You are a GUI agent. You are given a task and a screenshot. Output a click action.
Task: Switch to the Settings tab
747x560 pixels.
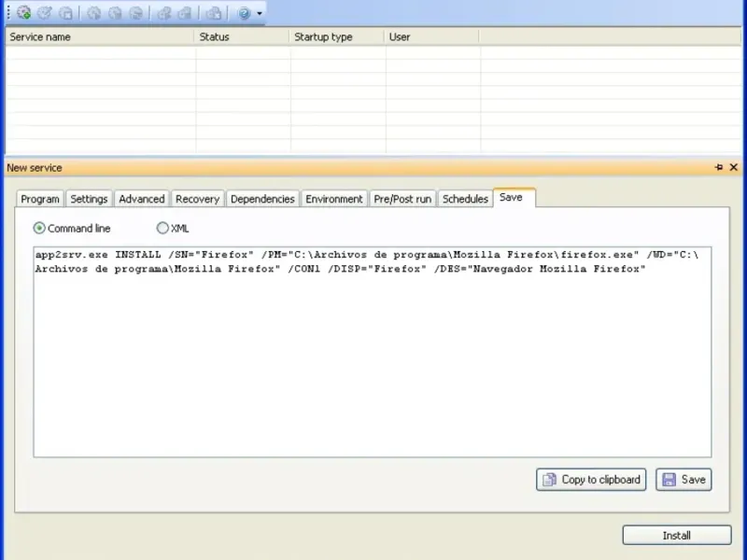89,199
